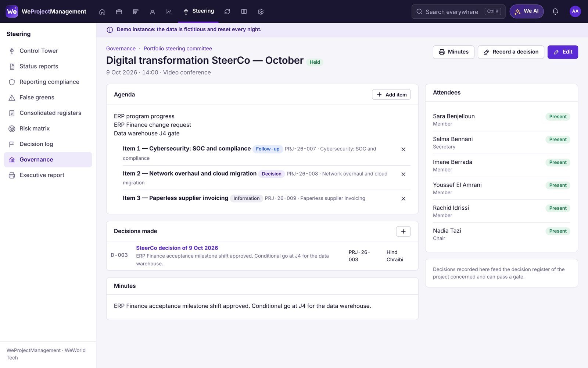Screen dimensions: 588x368
Task: Open Risk matrix in sidebar
Action: tap(48, 128)
